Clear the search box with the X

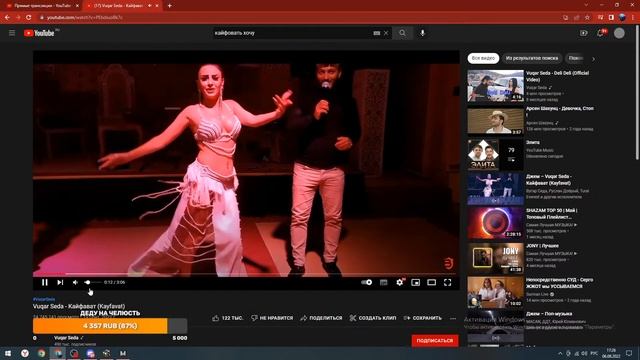point(386,33)
